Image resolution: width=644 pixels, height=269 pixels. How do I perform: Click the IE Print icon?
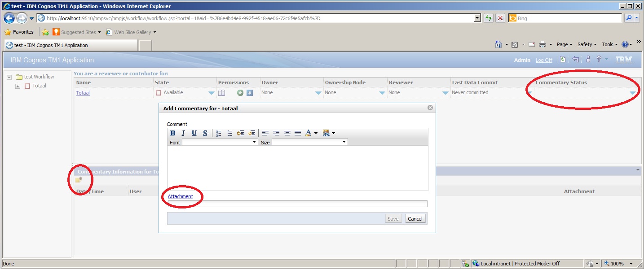[543, 44]
